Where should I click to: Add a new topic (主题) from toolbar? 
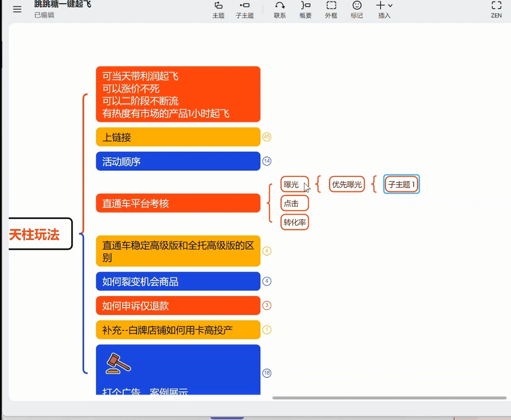click(x=218, y=9)
